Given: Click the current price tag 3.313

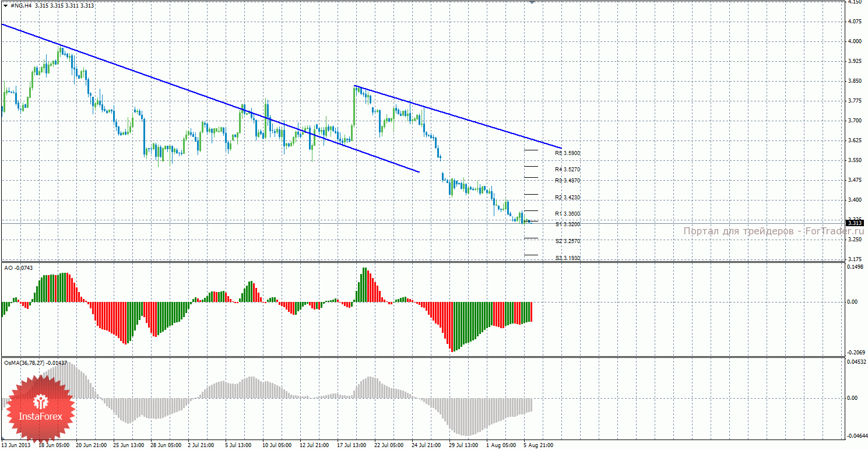Looking at the screenshot, I should tap(855, 223).
